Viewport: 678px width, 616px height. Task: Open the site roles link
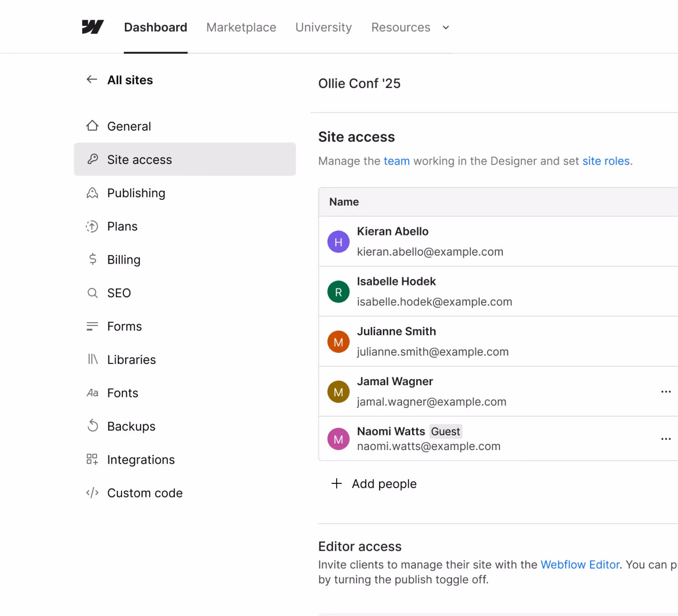click(x=606, y=161)
